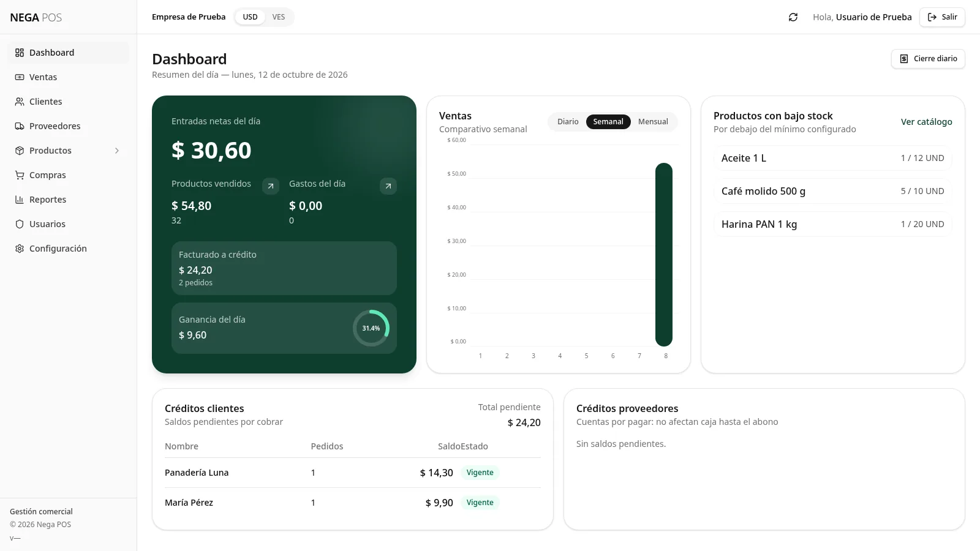Click the Aceite 1 L stock row
Viewport: 980px width, 551px height.
coord(832,158)
